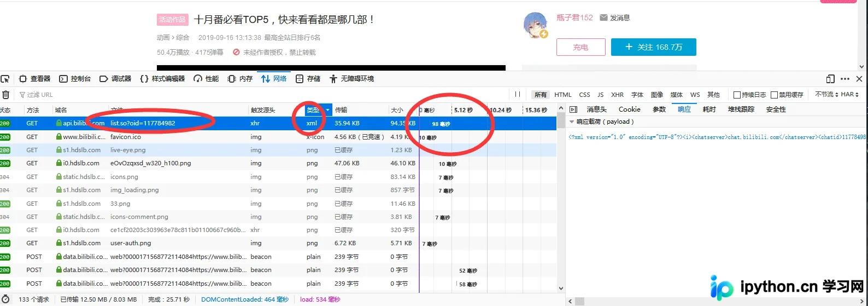The width and height of the screenshot is (868, 306).
Task: Open devtools more options ellipsis menu
Action: (845, 79)
